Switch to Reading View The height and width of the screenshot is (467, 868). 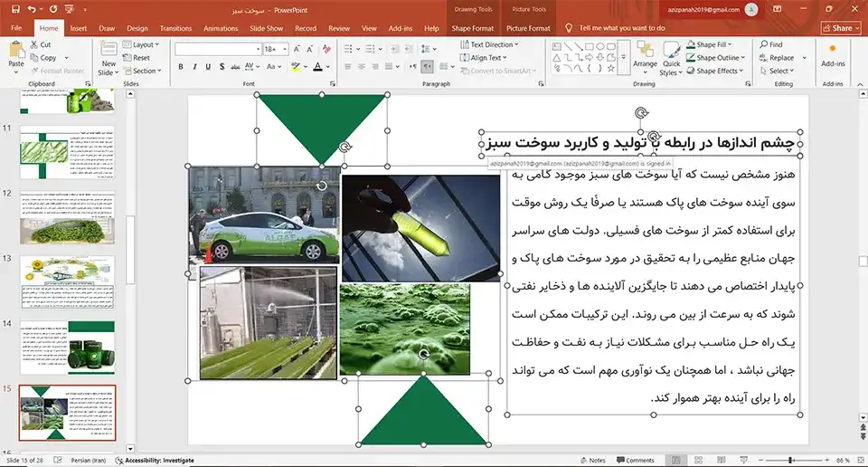721,461
